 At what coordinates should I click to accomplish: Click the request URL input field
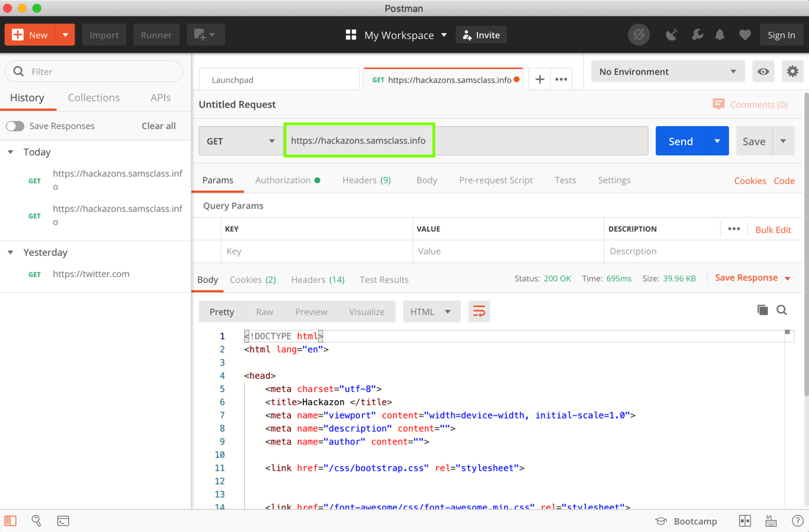pyautogui.click(x=466, y=141)
